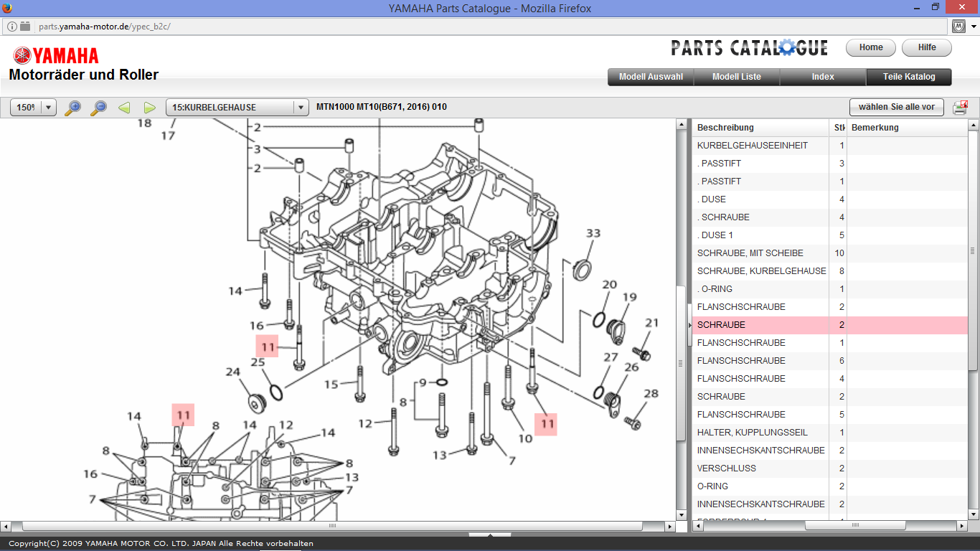Click the Hilfe button
This screenshot has height=551, width=980.
click(x=927, y=47)
